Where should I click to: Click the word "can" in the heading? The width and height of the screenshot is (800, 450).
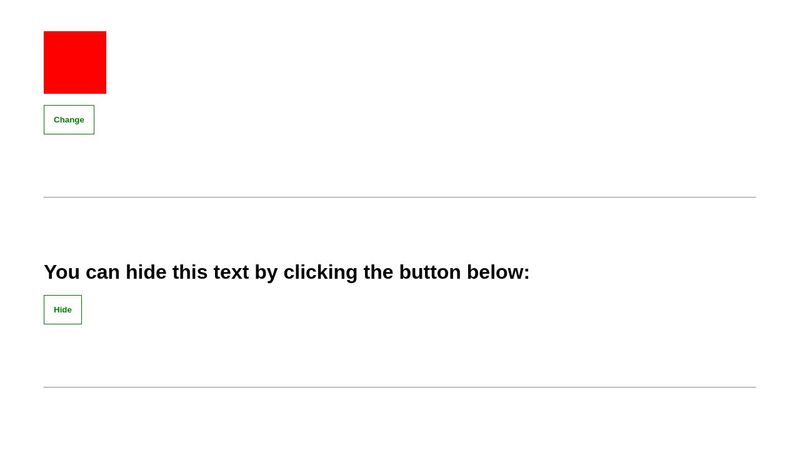[105, 272]
